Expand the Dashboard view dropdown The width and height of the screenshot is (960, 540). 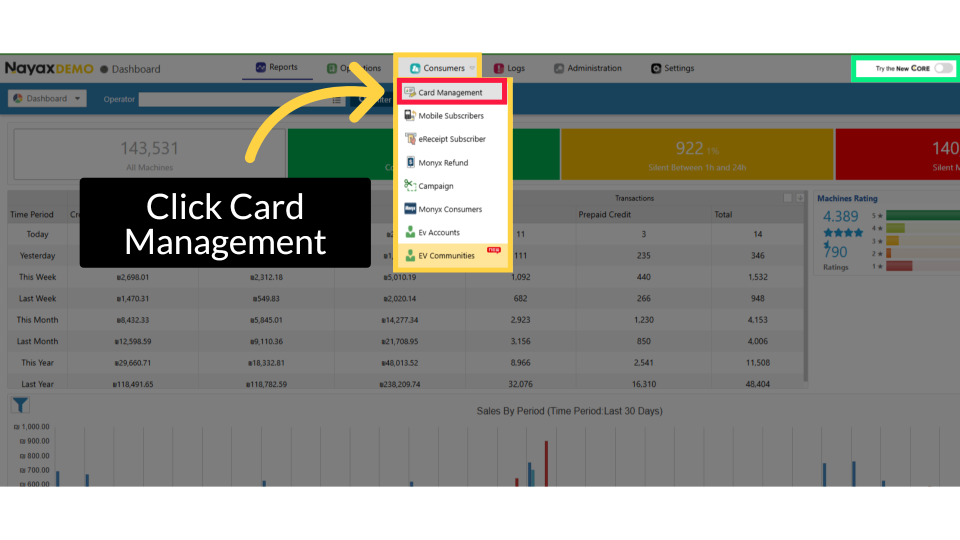click(x=47, y=99)
